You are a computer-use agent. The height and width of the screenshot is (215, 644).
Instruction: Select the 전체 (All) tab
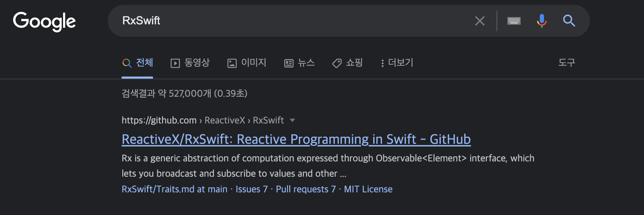pos(137,63)
